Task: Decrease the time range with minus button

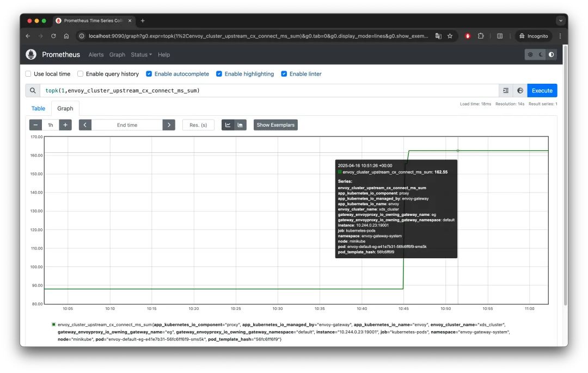Action: tap(35, 125)
